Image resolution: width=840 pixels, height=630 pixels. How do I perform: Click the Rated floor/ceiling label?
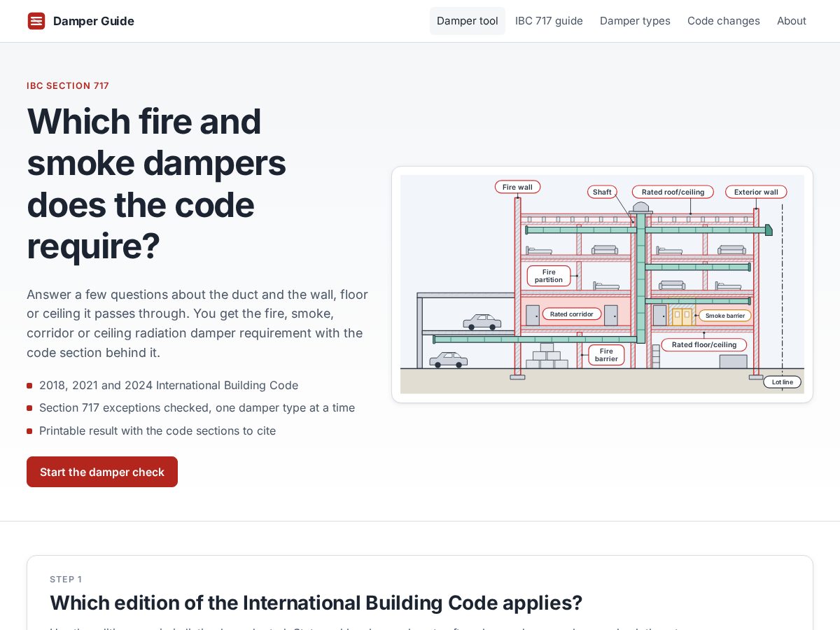(704, 344)
